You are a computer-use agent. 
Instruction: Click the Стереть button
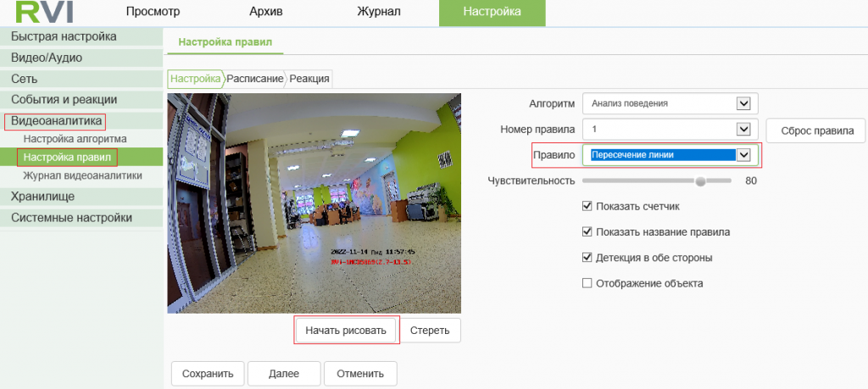[430, 330]
